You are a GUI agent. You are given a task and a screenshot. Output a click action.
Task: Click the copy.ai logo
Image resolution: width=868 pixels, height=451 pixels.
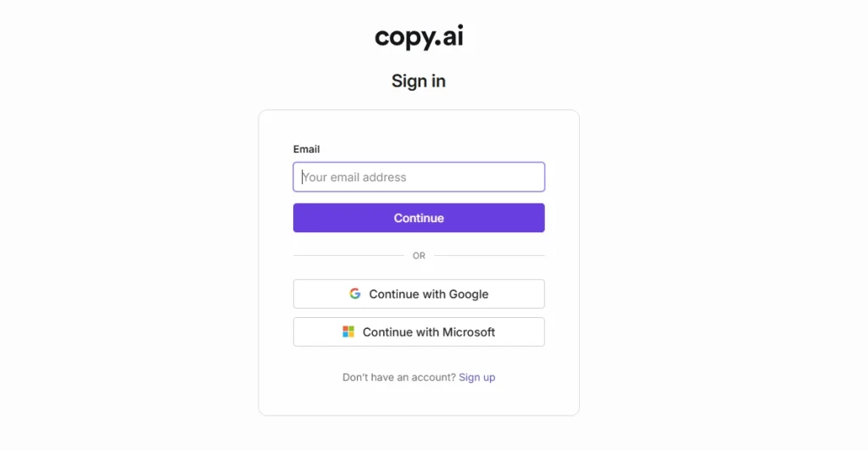(x=419, y=37)
